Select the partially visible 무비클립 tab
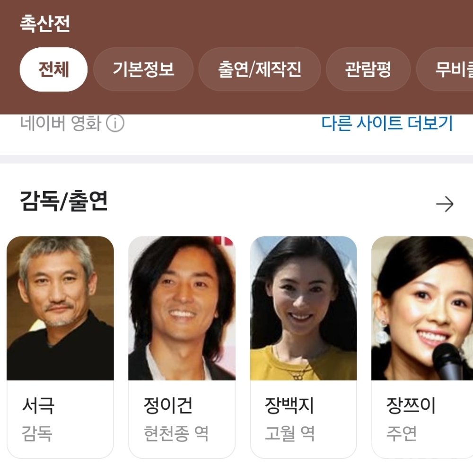Viewport: 473px width, 476px height. point(445,69)
